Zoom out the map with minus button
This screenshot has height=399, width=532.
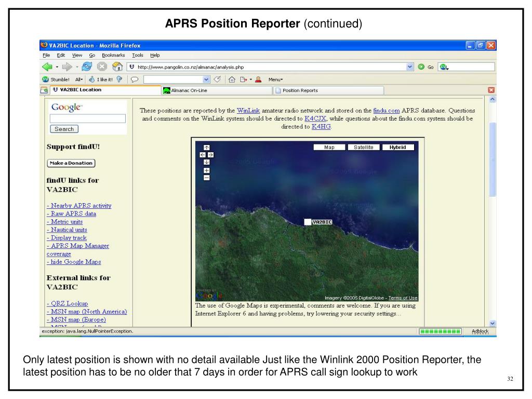click(207, 178)
